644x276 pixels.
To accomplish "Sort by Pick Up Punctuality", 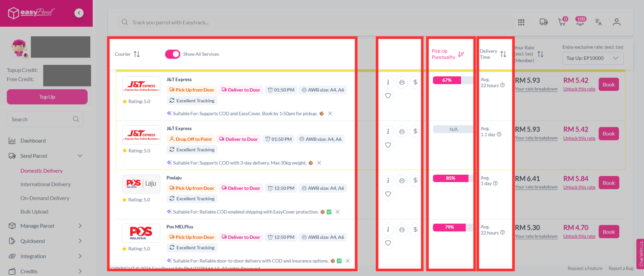I will point(461,54).
